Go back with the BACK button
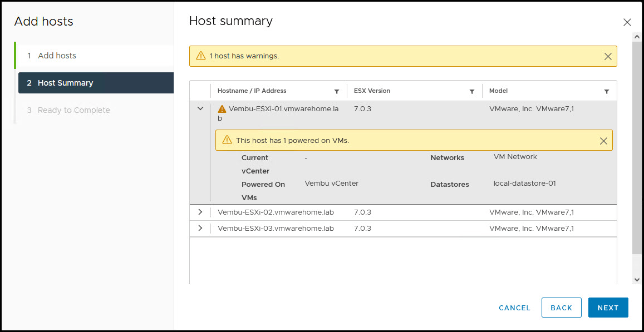This screenshot has width=644, height=332. (x=562, y=308)
